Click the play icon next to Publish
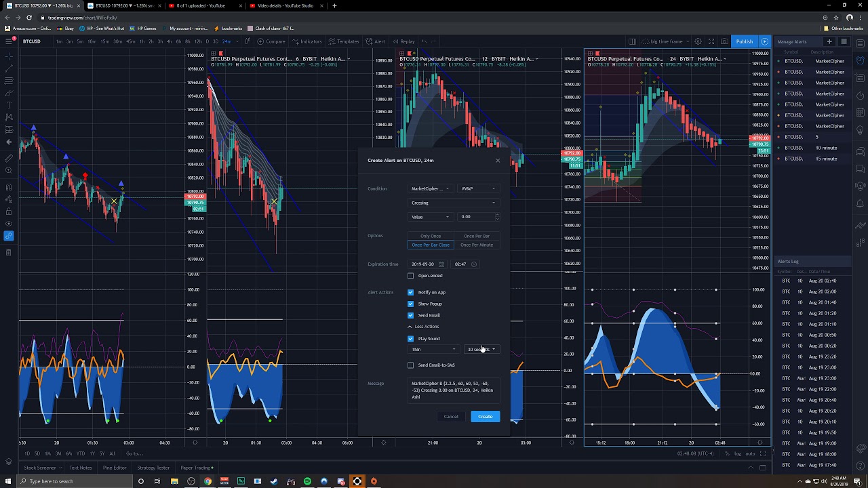The width and height of the screenshot is (868, 488). (x=764, y=41)
